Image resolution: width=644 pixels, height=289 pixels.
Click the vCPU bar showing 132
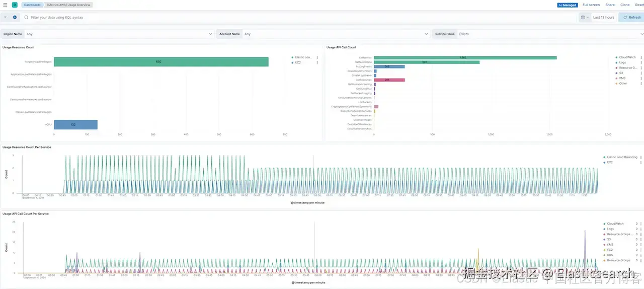pyautogui.click(x=75, y=124)
